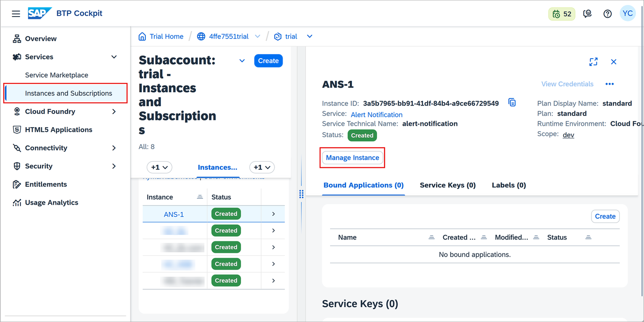644x322 pixels.
Task: Open the help question mark icon
Action: click(607, 14)
